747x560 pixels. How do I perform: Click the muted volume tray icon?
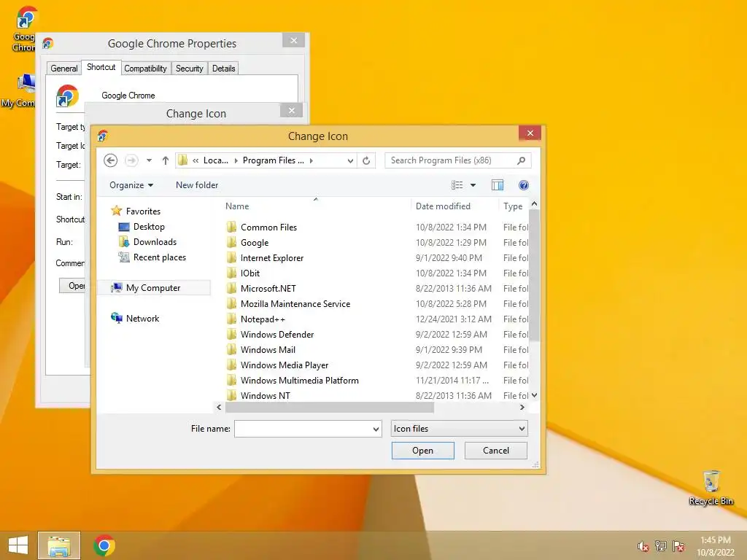click(x=643, y=546)
